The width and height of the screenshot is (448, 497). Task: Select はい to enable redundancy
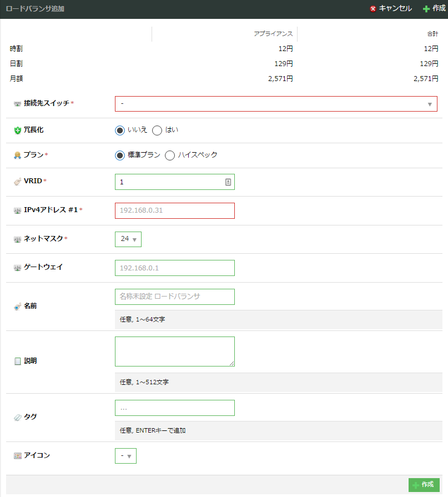tap(157, 130)
